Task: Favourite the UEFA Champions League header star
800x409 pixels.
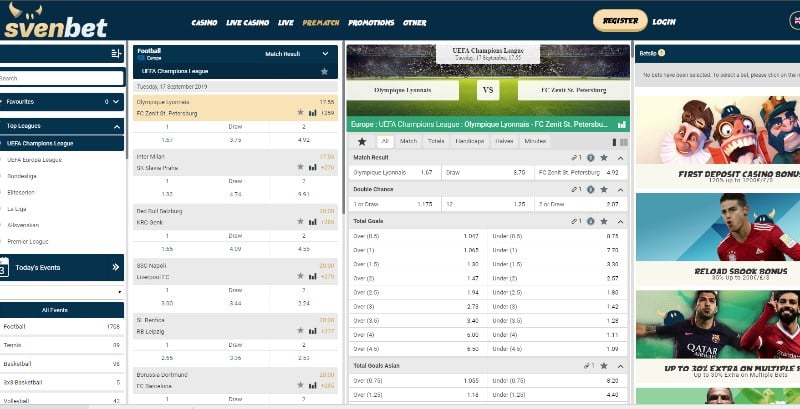Action: point(324,71)
